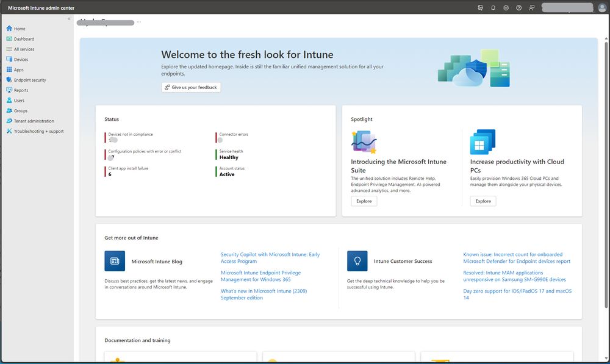Viewport: 610px width, 364px height.
Task: Open What's new in Microsoft Intune (2309) link
Action: [x=264, y=294]
